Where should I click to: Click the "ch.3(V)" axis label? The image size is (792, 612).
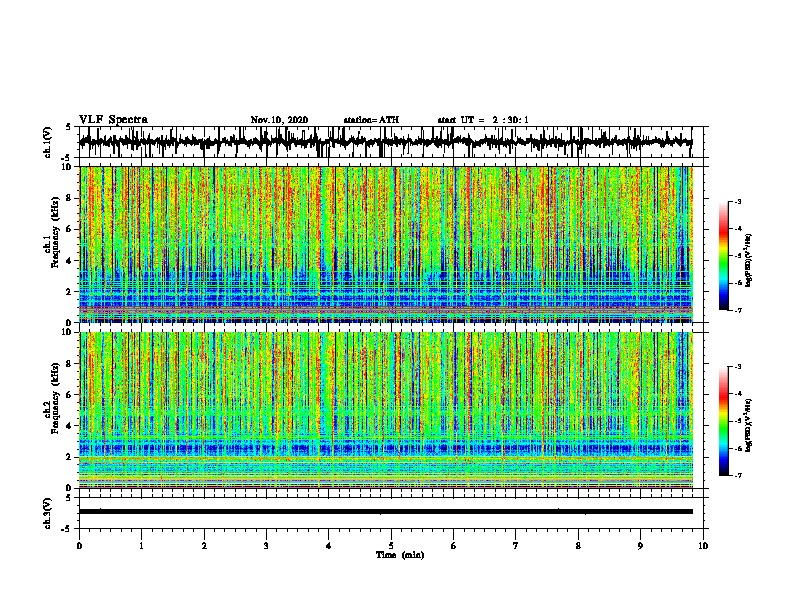point(47,514)
